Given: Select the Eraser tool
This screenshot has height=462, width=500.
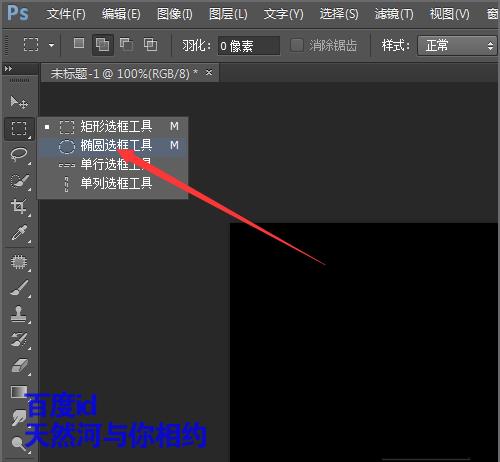Looking at the screenshot, I should point(20,365).
